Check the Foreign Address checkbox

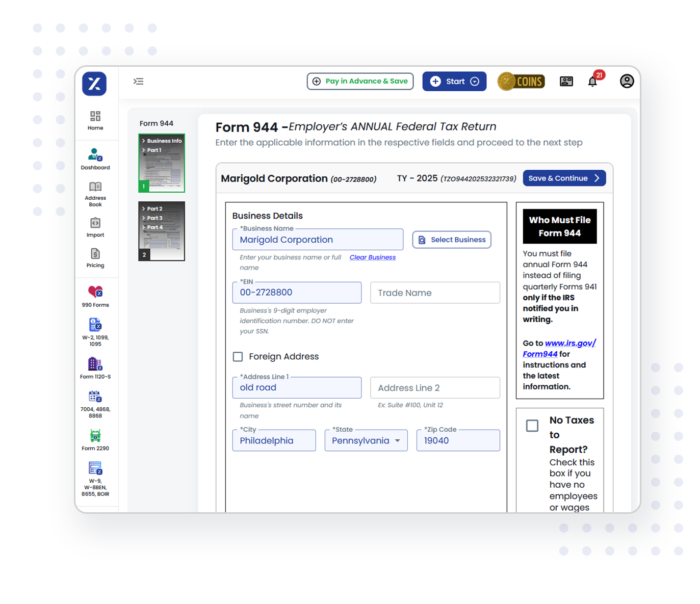238,356
